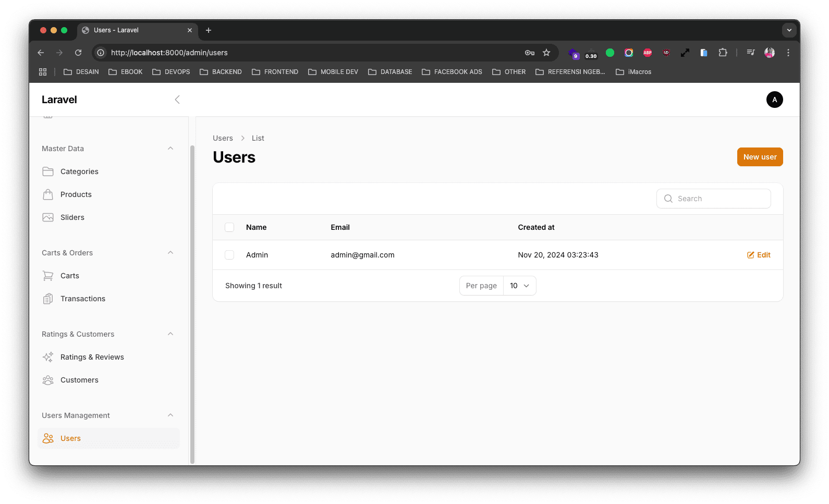
Task: Open the Per page dropdown
Action: coord(519,286)
